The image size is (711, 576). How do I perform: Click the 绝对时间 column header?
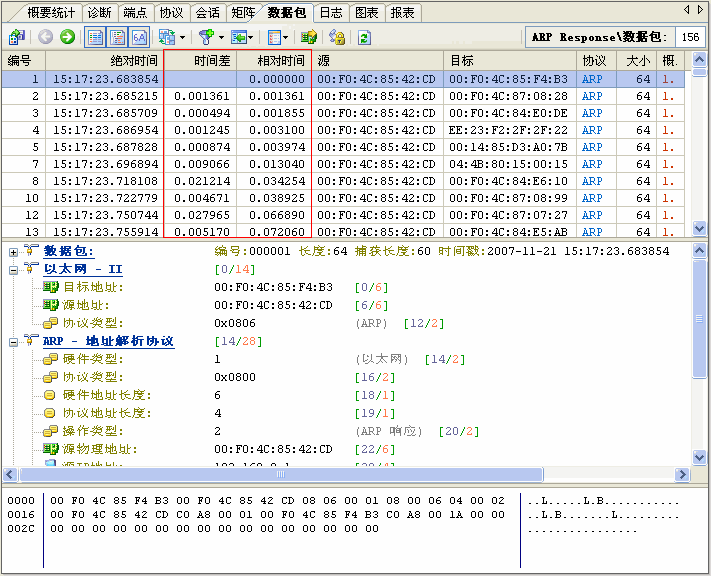(x=105, y=61)
